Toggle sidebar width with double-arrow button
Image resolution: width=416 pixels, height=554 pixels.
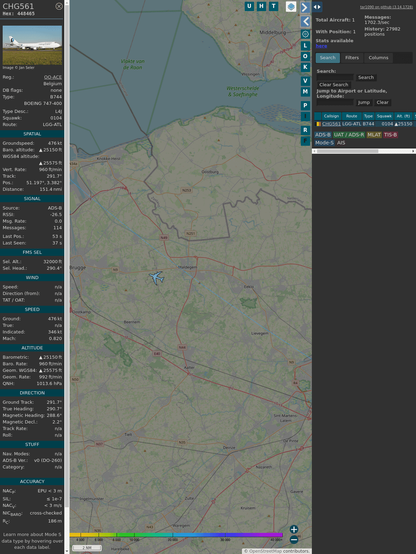317,7
